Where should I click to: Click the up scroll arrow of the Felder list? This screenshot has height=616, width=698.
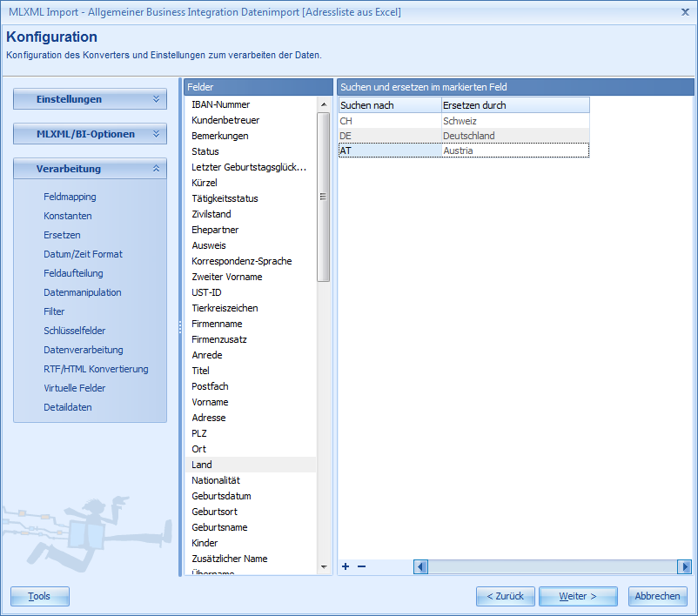pyautogui.click(x=323, y=104)
